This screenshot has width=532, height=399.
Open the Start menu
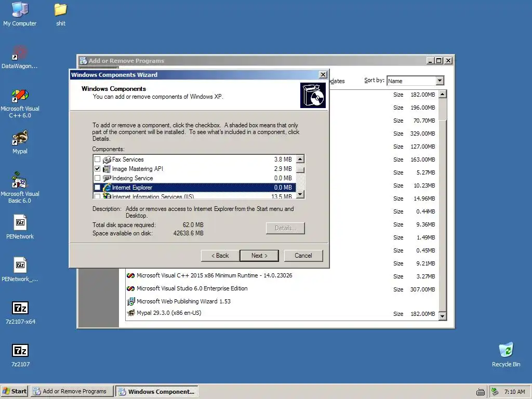pyautogui.click(x=15, y=392)
